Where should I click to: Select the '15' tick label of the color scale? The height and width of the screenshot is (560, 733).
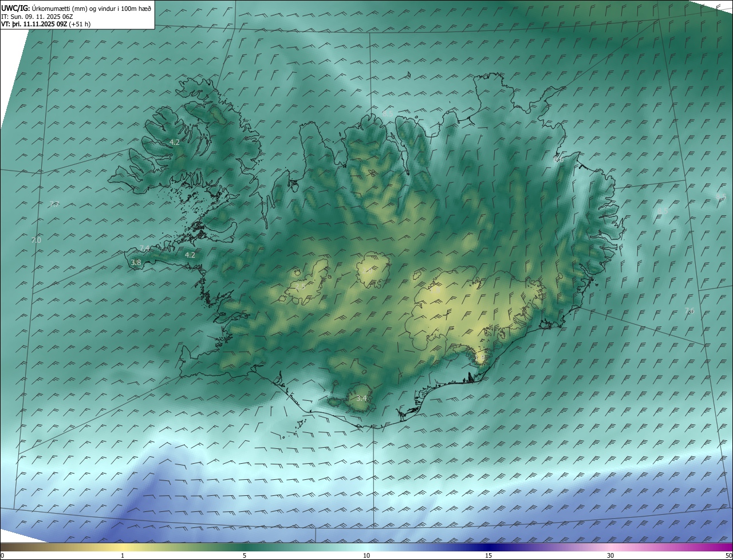[488, 556]
